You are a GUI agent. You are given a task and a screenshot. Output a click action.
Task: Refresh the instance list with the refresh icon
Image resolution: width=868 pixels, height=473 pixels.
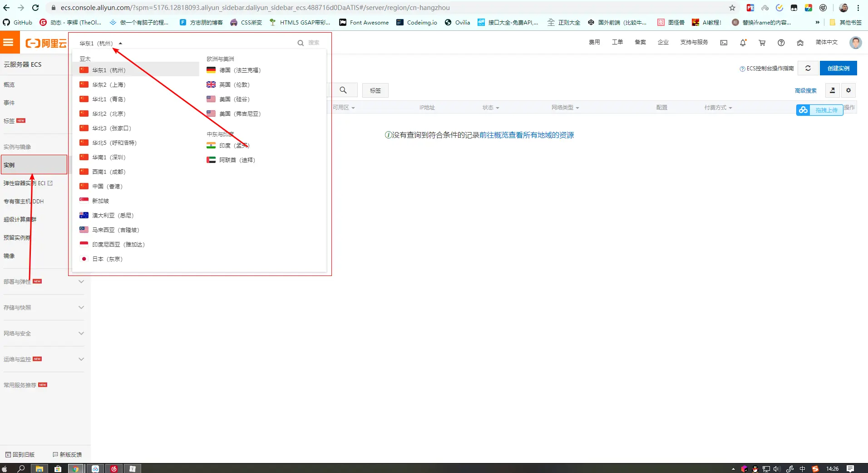pos(809,68)
